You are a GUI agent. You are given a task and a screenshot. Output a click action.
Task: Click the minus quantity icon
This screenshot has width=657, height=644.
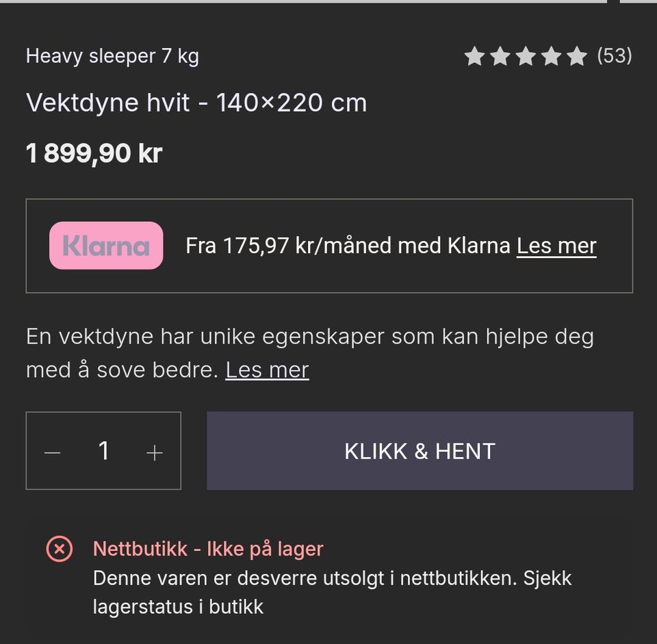[x=53, y=452]
